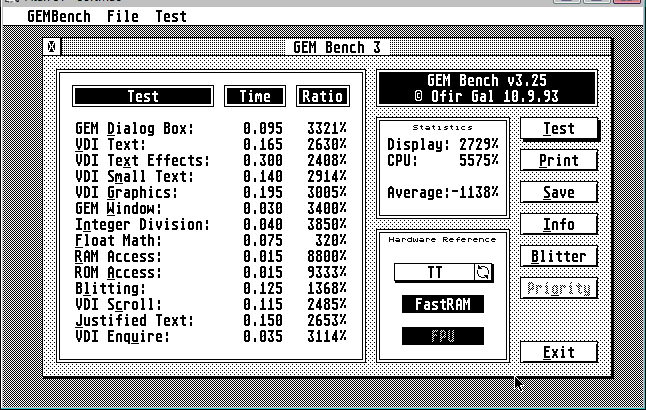Click the 9333% ROM Access ratio

327,272
